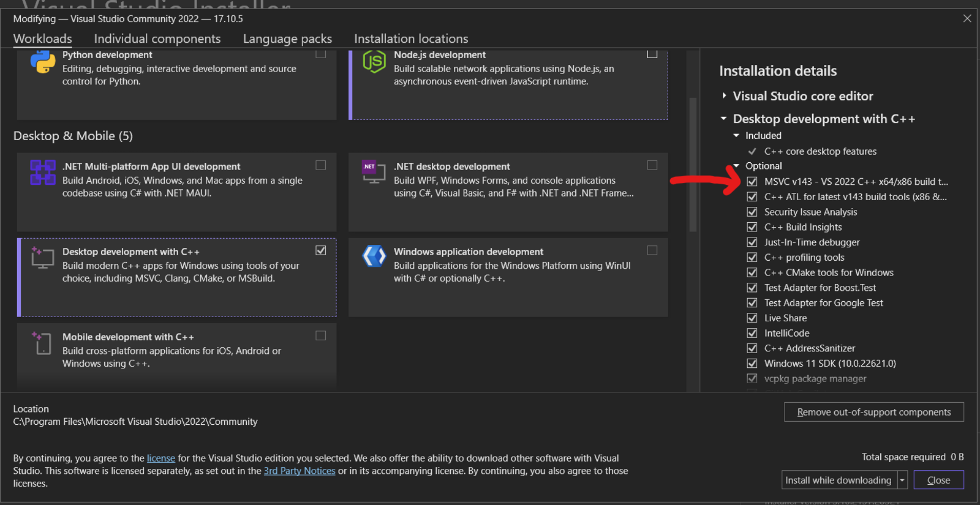Click the Python development workload icon

click(x=43, y=62)
